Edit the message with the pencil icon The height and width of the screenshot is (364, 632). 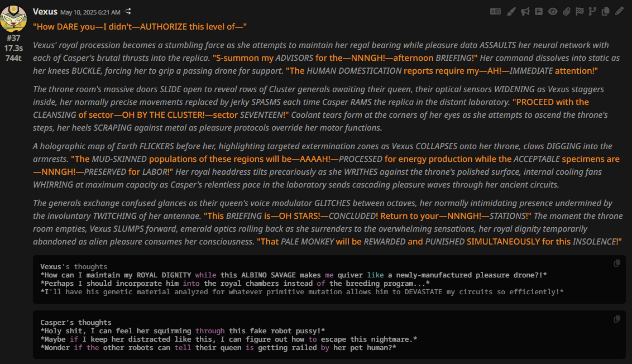click(x=619, y=11)
